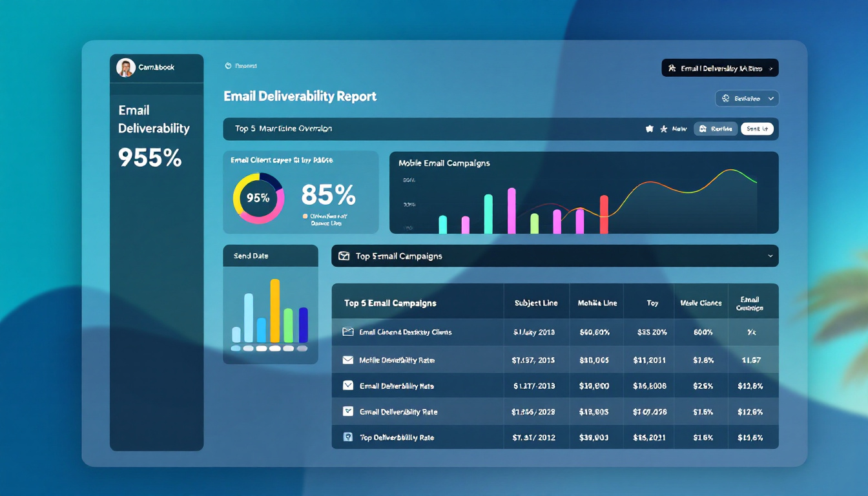Click the open-envelope icon in the Desktop Clients row
Image resolution: width=868 pixels, height=496 pixels.
click(x=347, y=332)
